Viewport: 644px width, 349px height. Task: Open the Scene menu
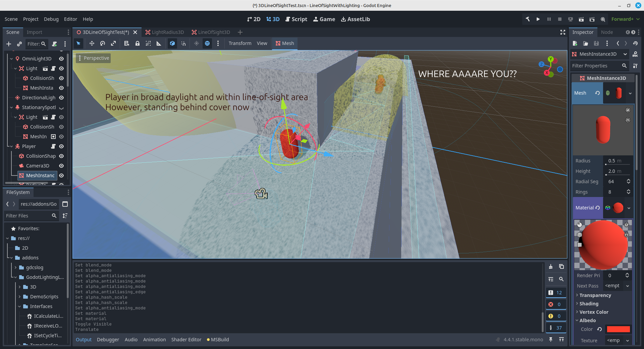click(11, 19)
